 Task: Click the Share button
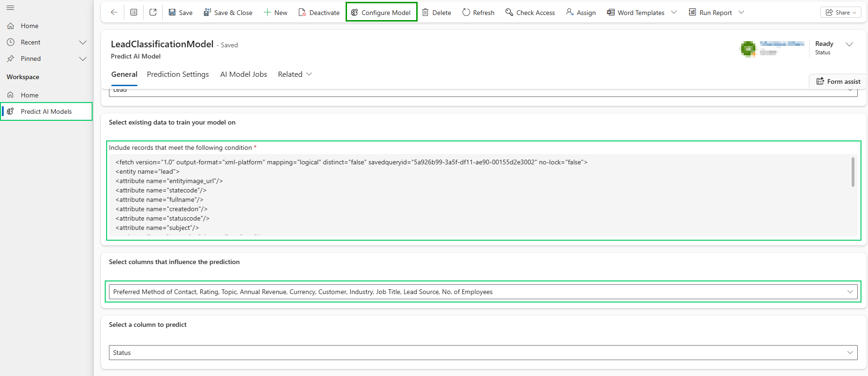[840, 13]
